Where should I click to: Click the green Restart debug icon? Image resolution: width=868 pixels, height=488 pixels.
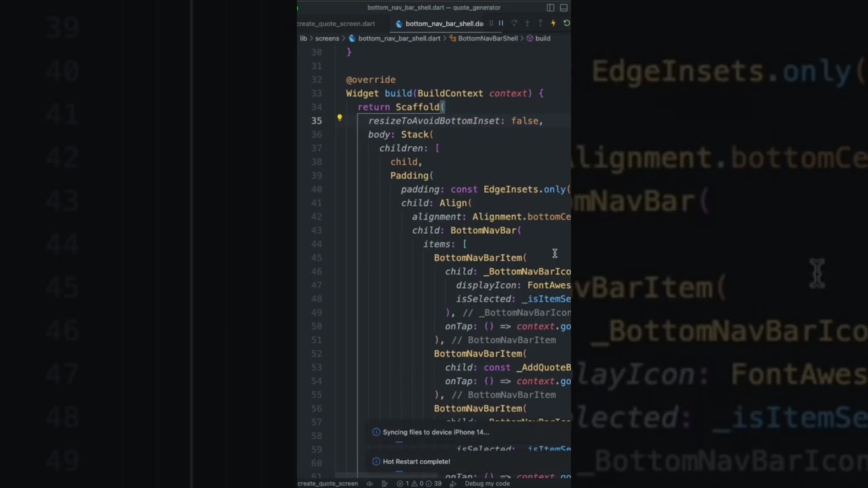pyautogui.click(x=566, y=23)
